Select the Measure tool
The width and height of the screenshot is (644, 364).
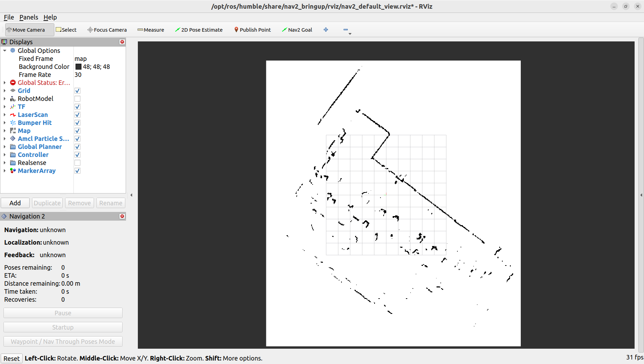(150, 30)
